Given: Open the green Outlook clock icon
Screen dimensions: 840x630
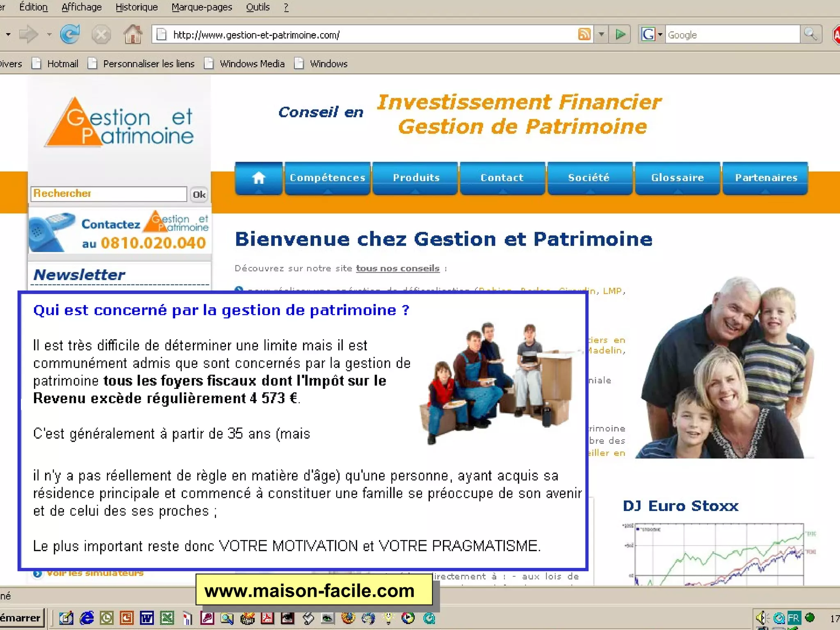Looking at the screenshot, I should click(x=107, y=618).
